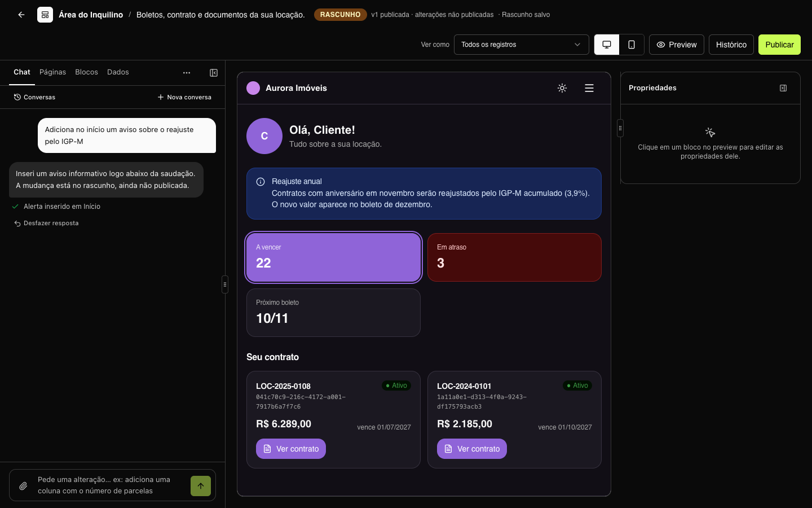
Task: Select the 'Próximo boleto' 10/11 card
Action: point(333,313)
